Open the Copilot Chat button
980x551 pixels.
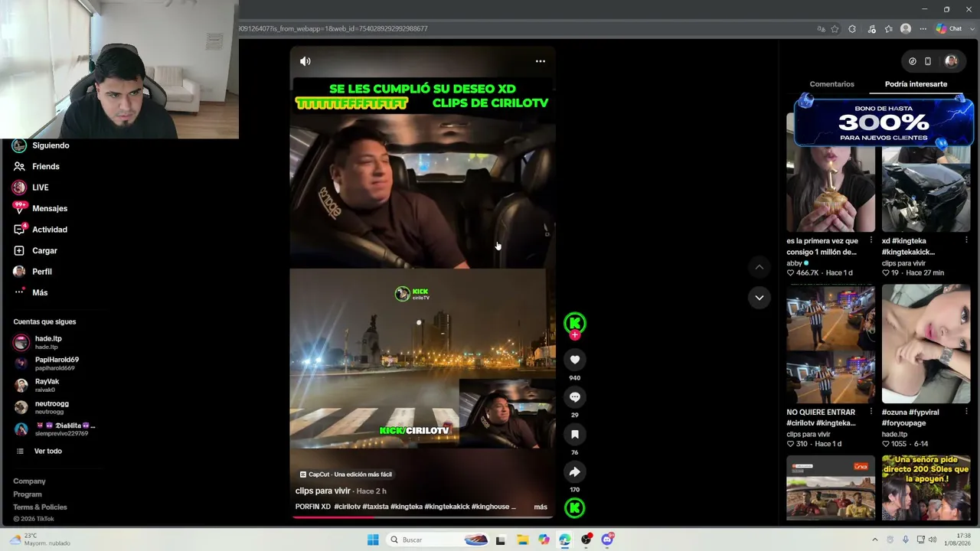pyautogui.click(x=949, y=29)
